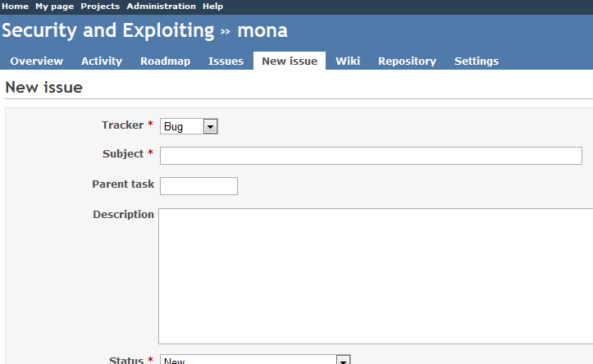Expand the Tracker dropdown showing Bug
This screenshot has height=364, width=593.
click(x=189, y=126)
